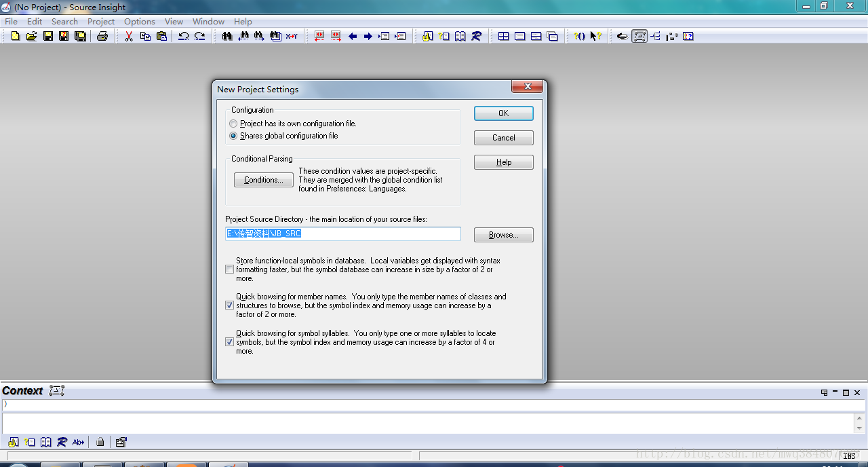The height and width of the screenshot is (467, 868).
Task: Open Search Files binoculars-with-pages icon
Action: 275,36
